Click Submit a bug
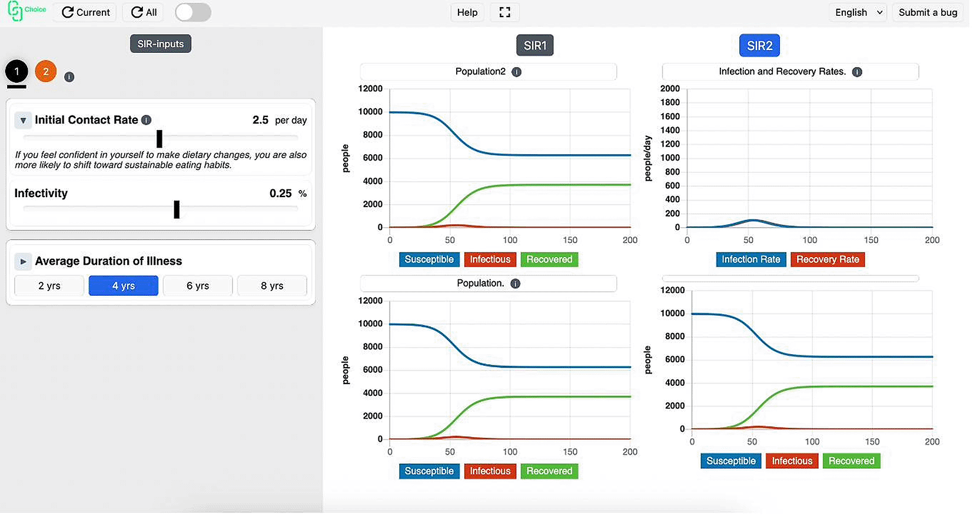 coord(928,12)
